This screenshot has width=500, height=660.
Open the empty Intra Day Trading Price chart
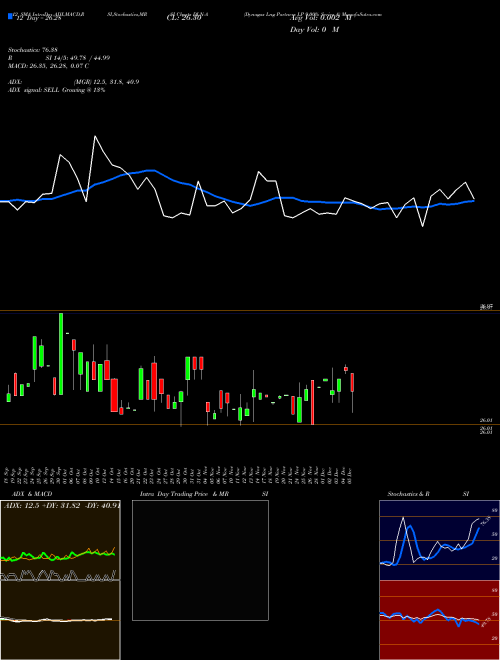(200, 560)
